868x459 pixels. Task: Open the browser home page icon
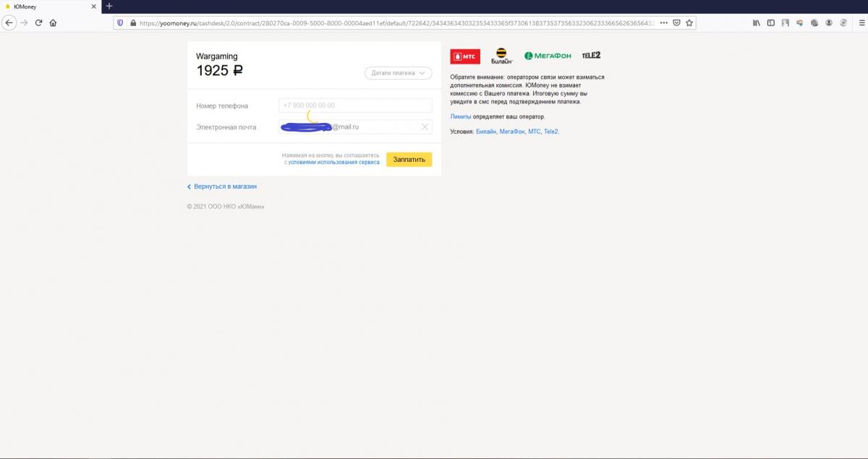click(54, 22)
